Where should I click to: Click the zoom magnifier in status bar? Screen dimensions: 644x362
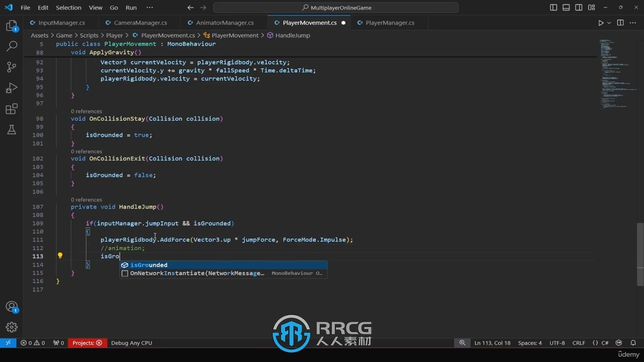pyautogui.click(x=462, y=343)
